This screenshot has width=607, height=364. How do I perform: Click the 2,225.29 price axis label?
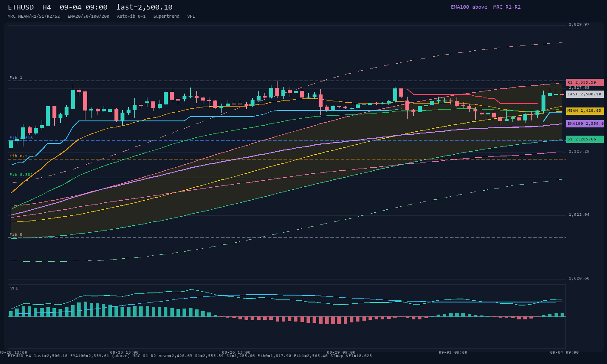[579, 151]
